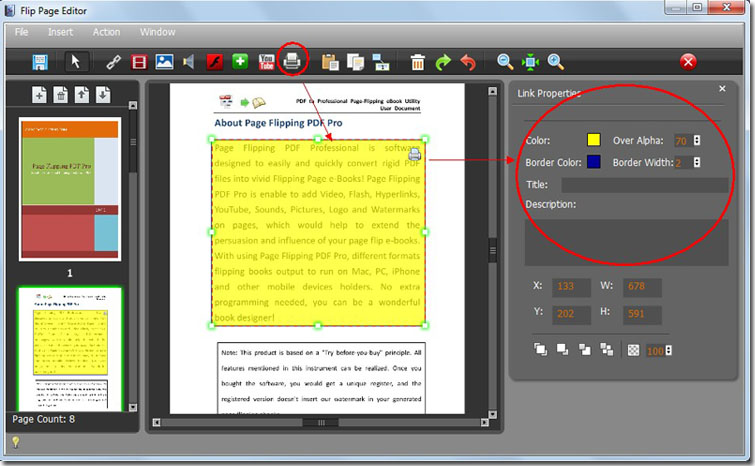
Task: Click the third layer-order icon
Action: click(585, 350)
